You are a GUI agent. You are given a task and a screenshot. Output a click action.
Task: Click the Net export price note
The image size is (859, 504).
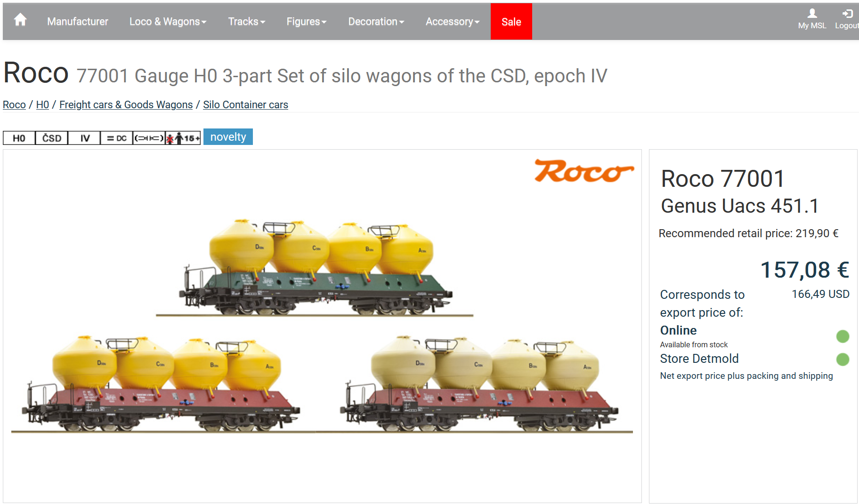(746, 376)
